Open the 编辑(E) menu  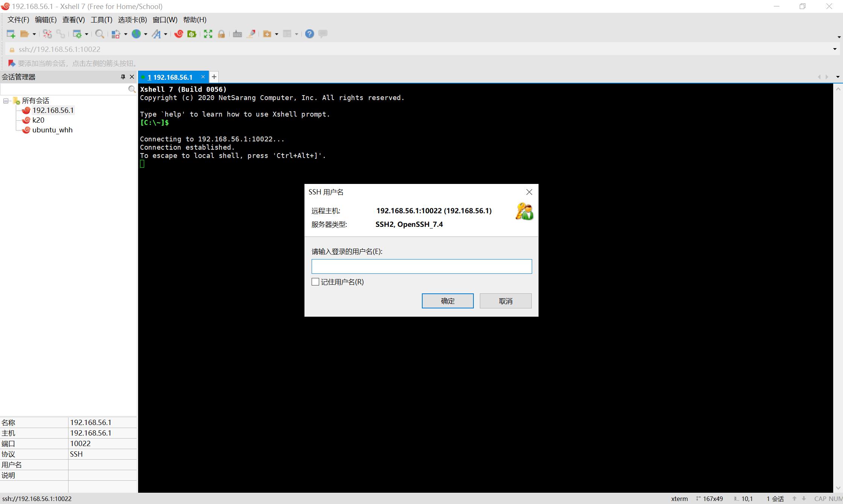click(x=46, y=20)
